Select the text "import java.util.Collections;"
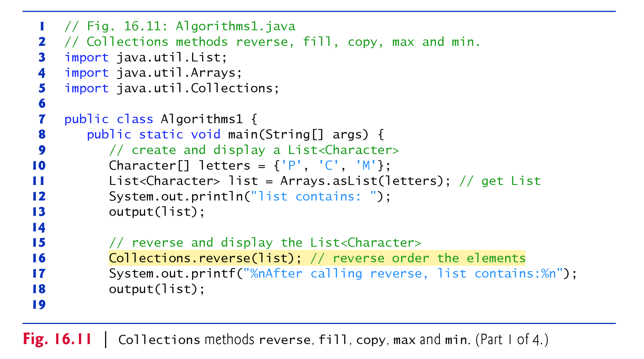644x359 pixels. [172, 88]
